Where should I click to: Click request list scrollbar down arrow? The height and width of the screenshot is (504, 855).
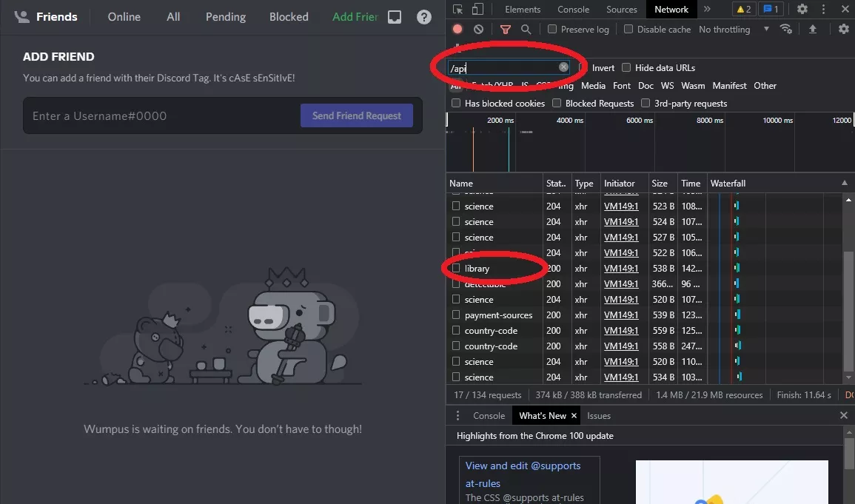(x=848, y=377)
